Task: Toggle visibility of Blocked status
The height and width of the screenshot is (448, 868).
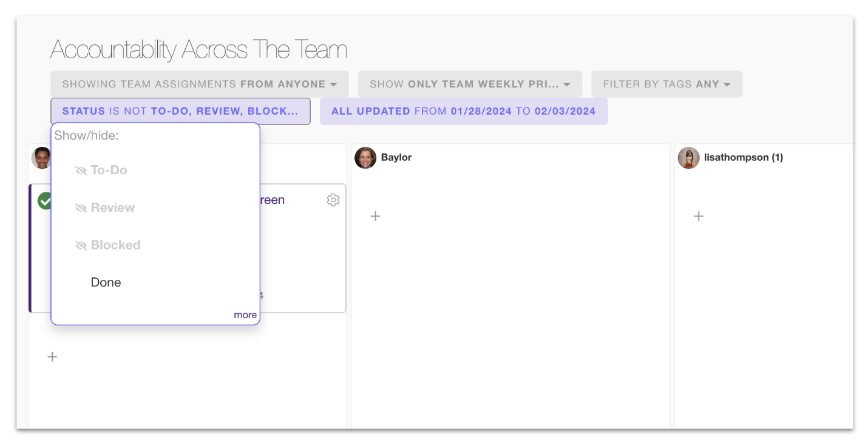Action: pyautogui.click(x=108, y=245)
